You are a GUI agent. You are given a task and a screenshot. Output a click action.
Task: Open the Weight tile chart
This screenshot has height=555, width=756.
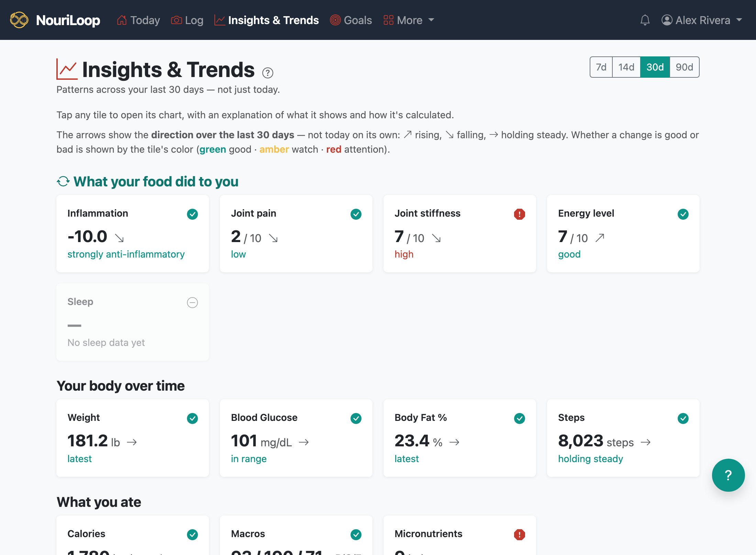133,438
